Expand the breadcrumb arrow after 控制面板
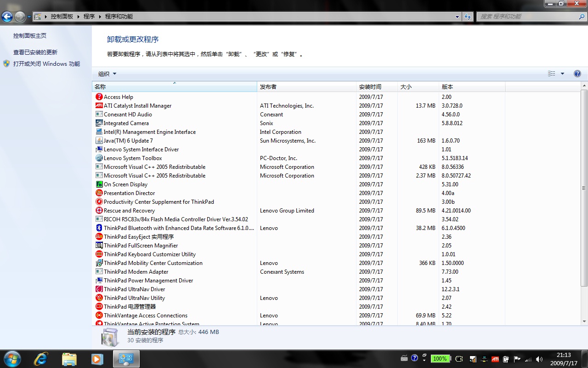The height and width of the screenshot is (368, 588). tap(78, 17)
